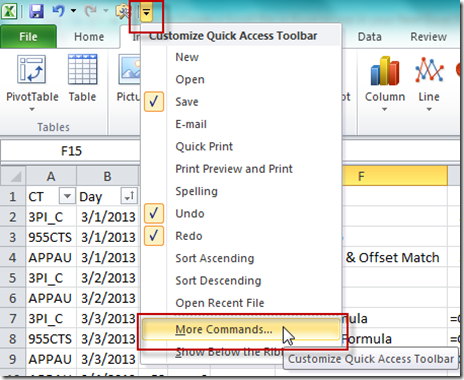Click the Save floppy disk icon

36,11
